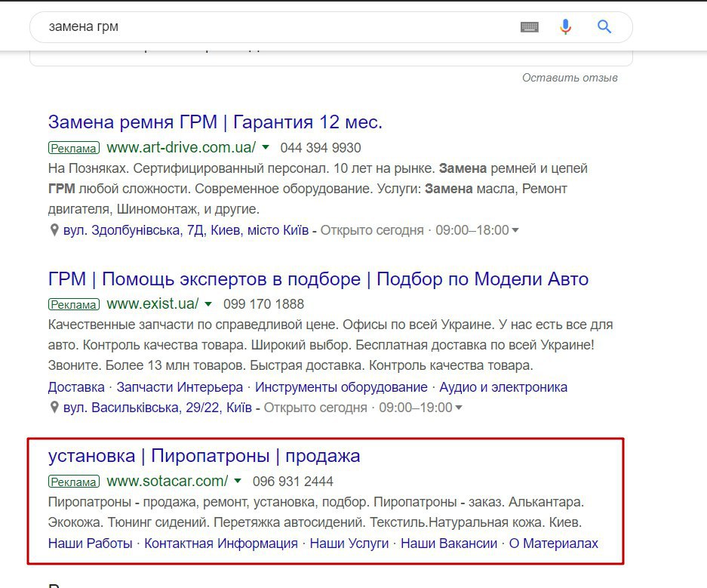Open the 'О Материалах' sitelink
Screen dimensions: 707x588
[553, 543]
